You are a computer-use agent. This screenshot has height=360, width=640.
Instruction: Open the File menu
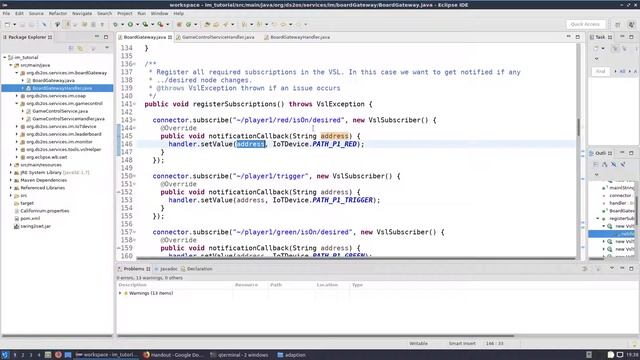pyautogui.click(x=6, y=13)
